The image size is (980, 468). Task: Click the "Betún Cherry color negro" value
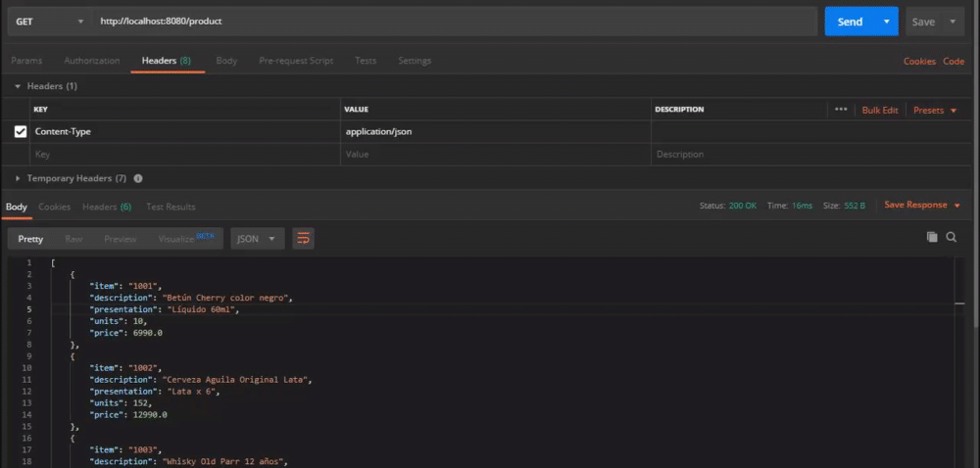pos(225,298)
